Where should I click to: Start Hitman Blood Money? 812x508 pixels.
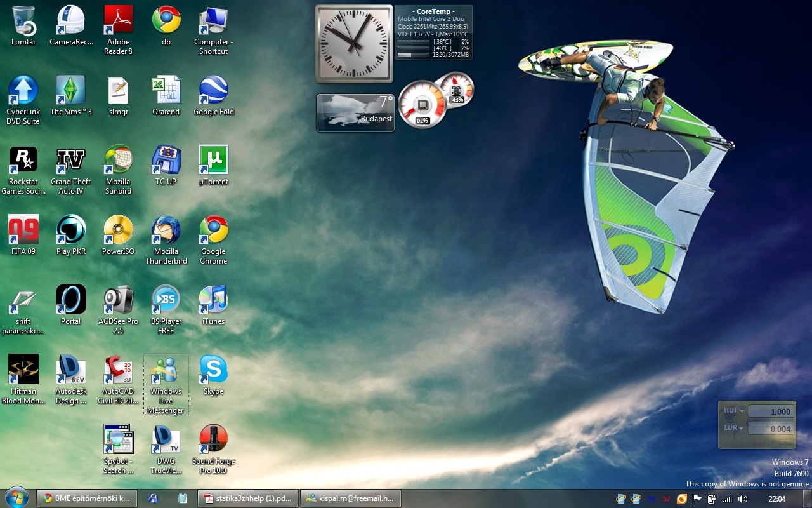click(23, 379)
